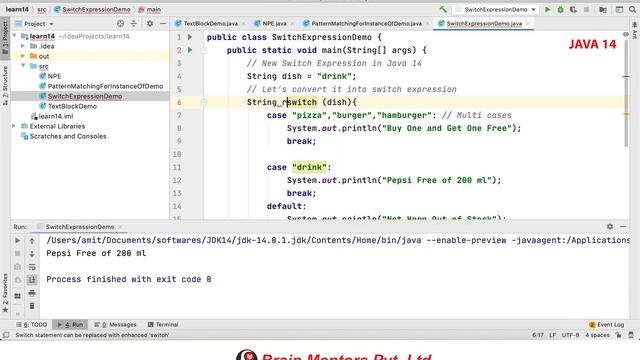Hide the Project panel with minus icon

163,24
